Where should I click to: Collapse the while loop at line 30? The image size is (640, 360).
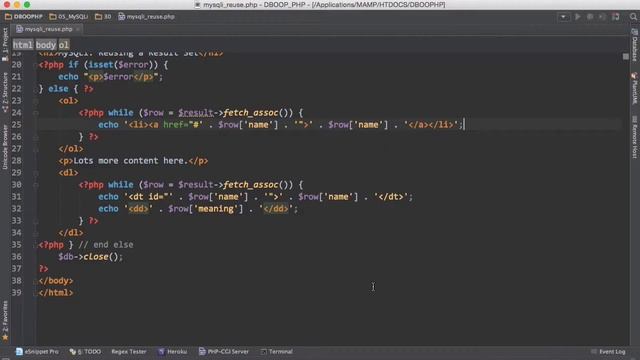pos(36,185)
